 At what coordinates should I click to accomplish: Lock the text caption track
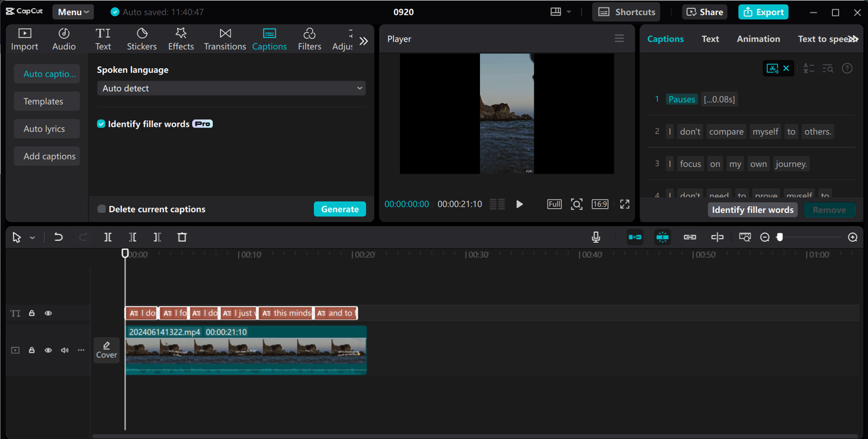pyautogui.click(x=31, y=313)
